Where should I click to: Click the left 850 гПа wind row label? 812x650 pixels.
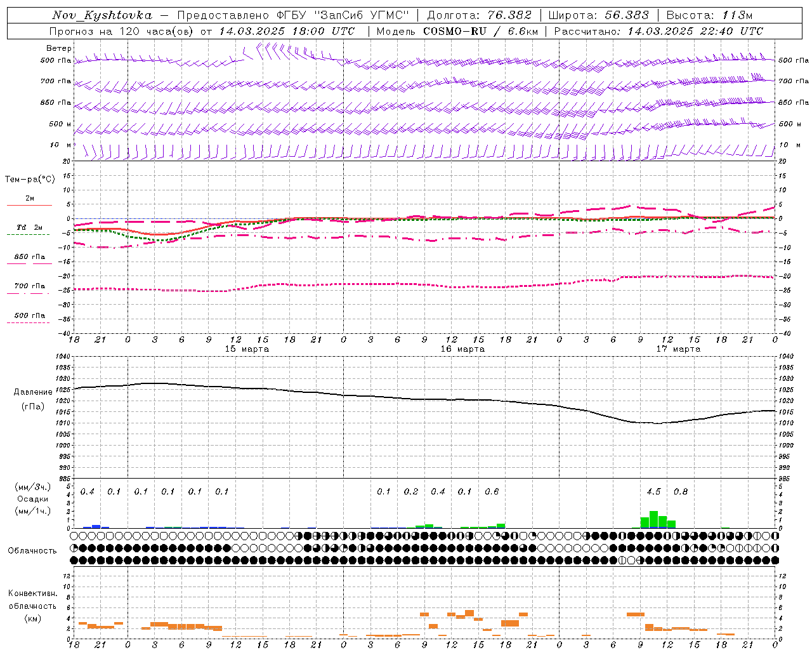56,102
